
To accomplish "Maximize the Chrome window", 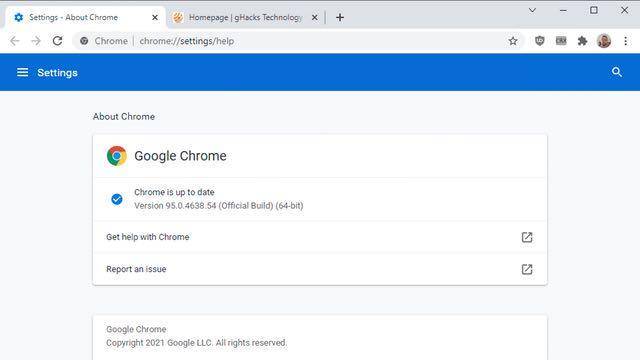I will click(x=594, y=10).
